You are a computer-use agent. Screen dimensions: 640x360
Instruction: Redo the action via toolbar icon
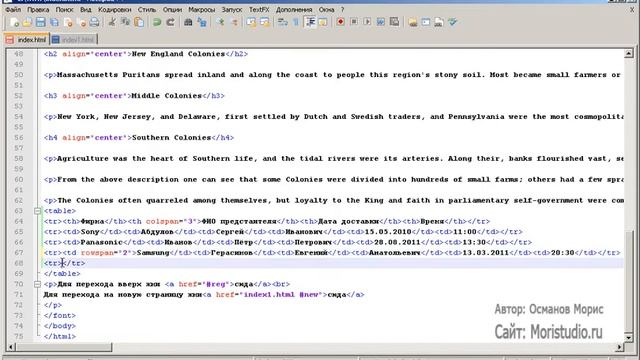point(171,22)
